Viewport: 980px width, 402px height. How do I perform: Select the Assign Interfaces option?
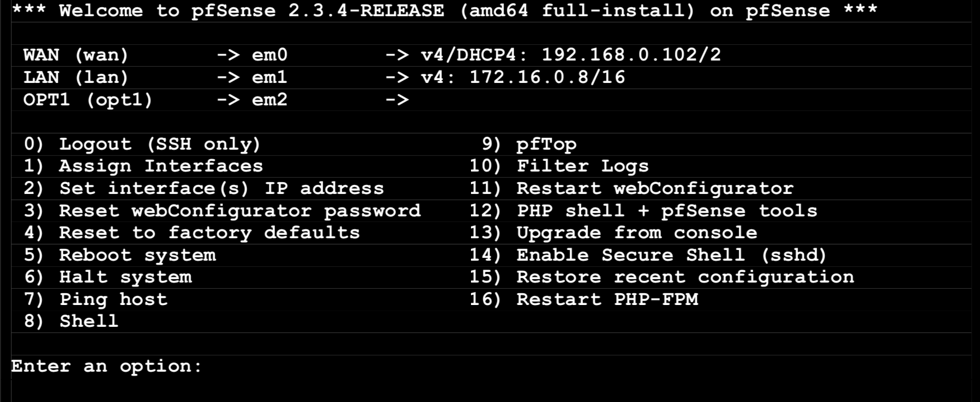143,166
